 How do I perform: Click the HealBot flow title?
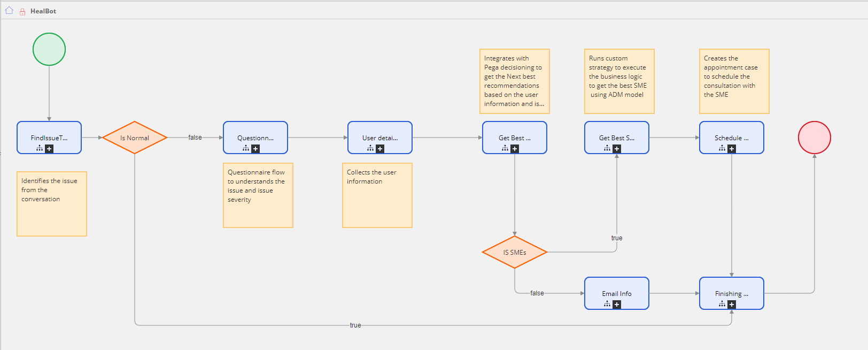click(x=43, y=11)
